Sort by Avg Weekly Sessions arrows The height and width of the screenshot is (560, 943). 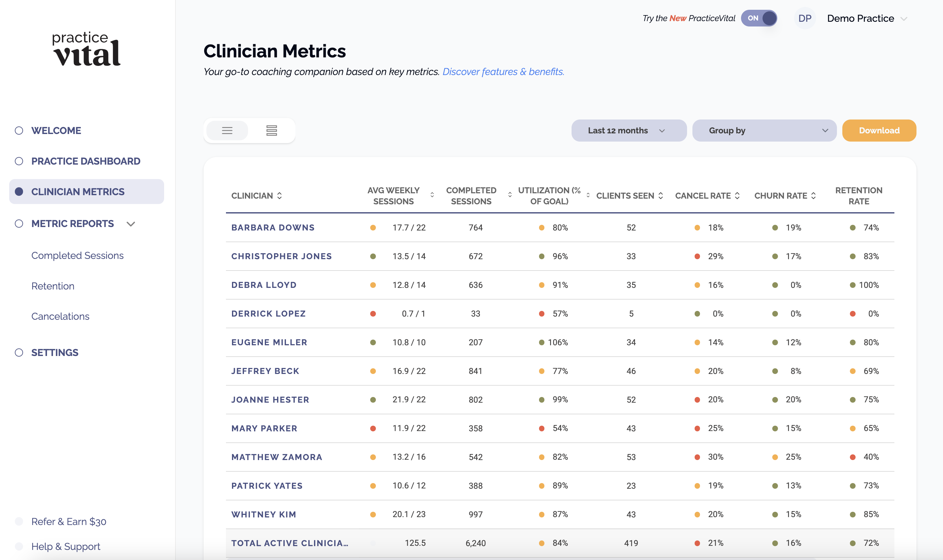tap(432, 195)
